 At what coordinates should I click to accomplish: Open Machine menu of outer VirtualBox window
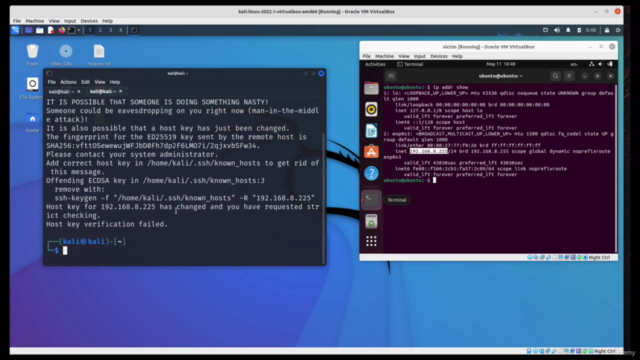coord(35,21)
